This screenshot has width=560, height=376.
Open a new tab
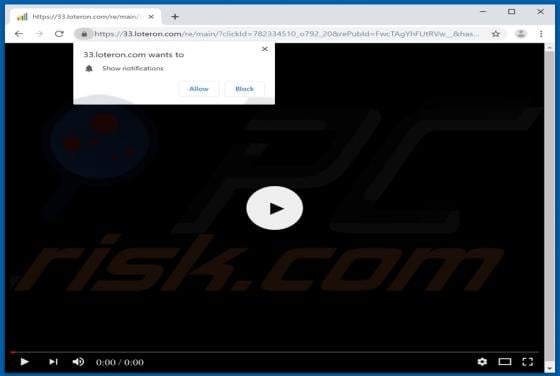point(175,17)
